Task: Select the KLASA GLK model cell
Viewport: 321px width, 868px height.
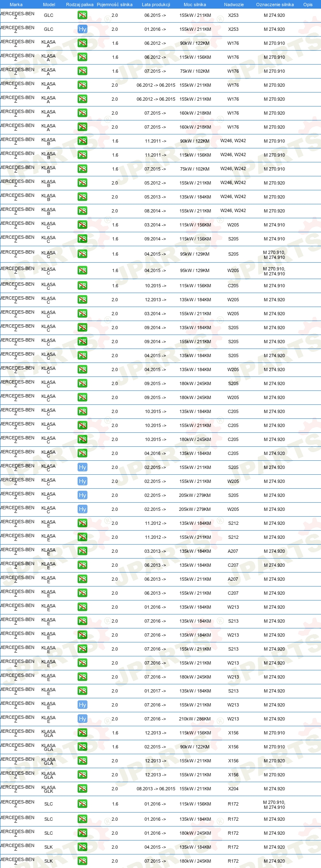Action: pyautogui.click(x=48, y=789)
